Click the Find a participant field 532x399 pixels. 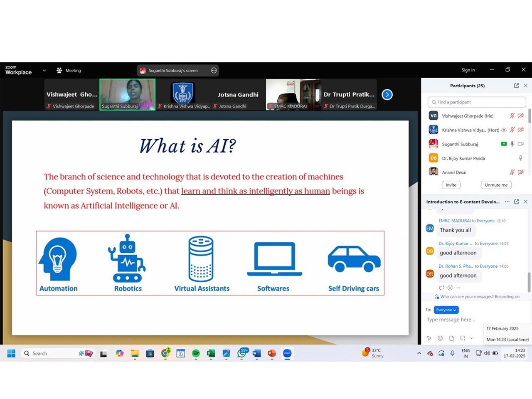(477, 102)
